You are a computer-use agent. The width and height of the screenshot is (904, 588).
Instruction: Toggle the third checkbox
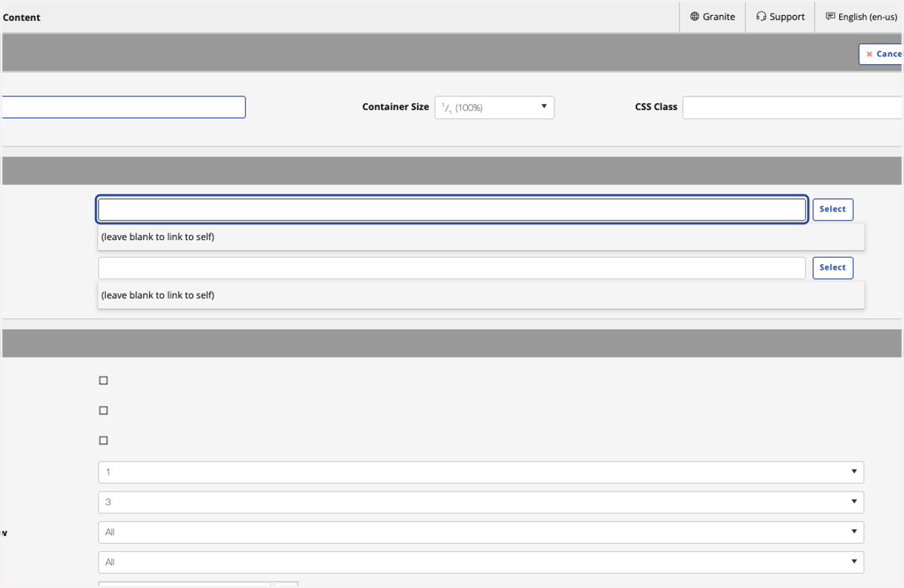[104, 440]
